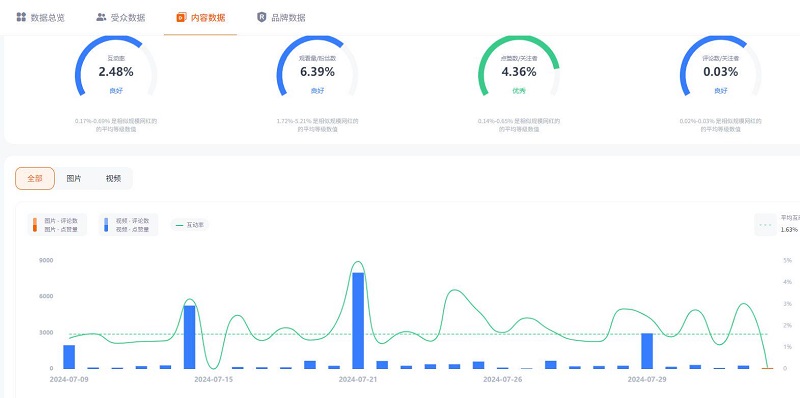Toggle the green 互动率 line legend

189,225
